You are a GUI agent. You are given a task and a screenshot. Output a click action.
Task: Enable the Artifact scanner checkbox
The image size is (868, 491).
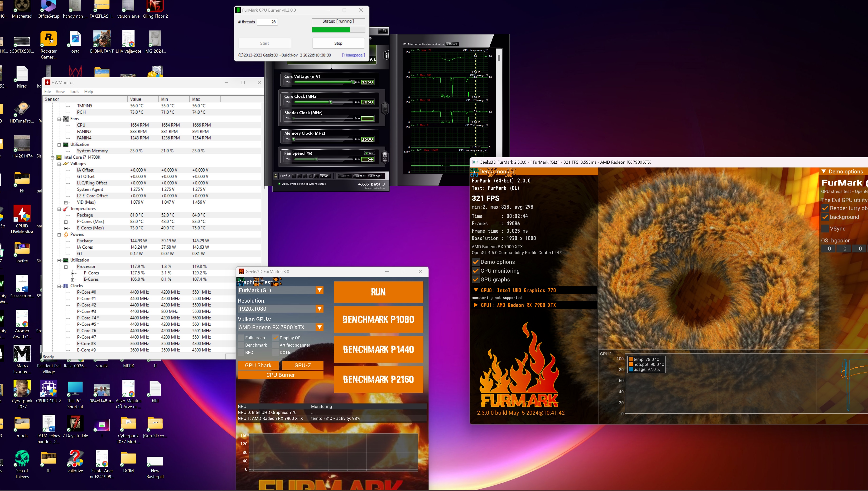[276, 345]
